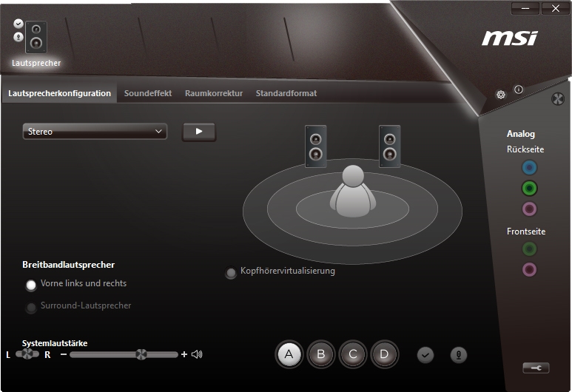This screenshot has height=392, width=572.
Task: Select the green front panel jack
Action: 529,249
